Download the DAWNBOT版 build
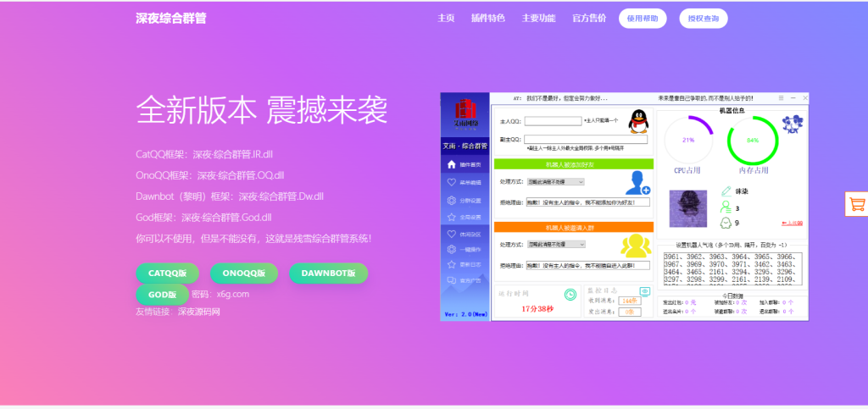The width and height of the screenshot is (868, 409). (x=328, y=273)
